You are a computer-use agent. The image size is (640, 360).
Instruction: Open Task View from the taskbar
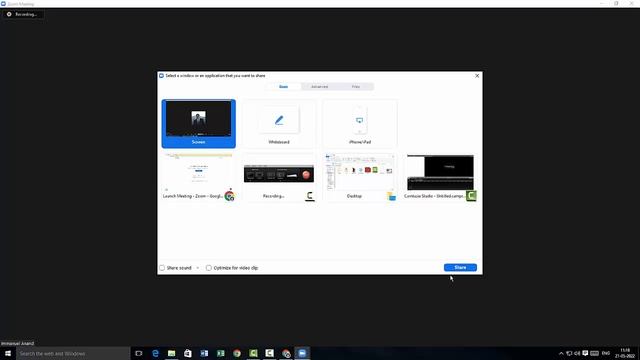[x=139, y=353]
